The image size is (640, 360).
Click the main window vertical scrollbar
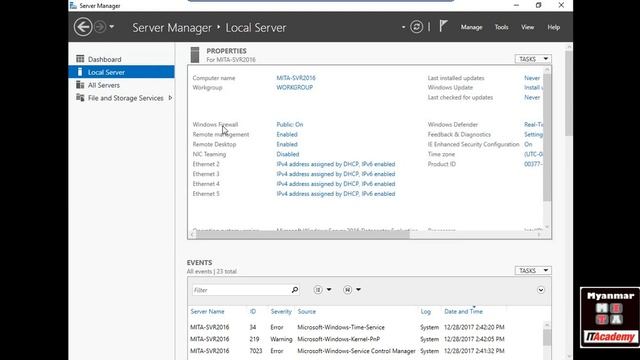click(569, 93)
